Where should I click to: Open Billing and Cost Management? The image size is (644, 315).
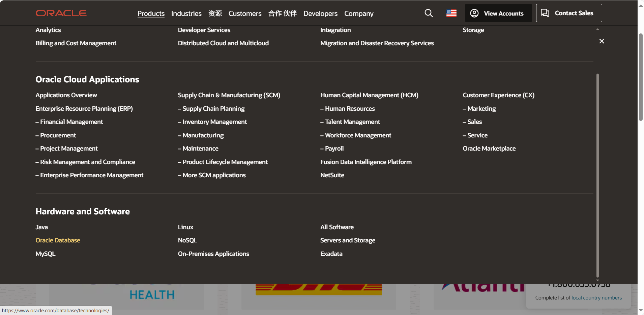(76, 43)
